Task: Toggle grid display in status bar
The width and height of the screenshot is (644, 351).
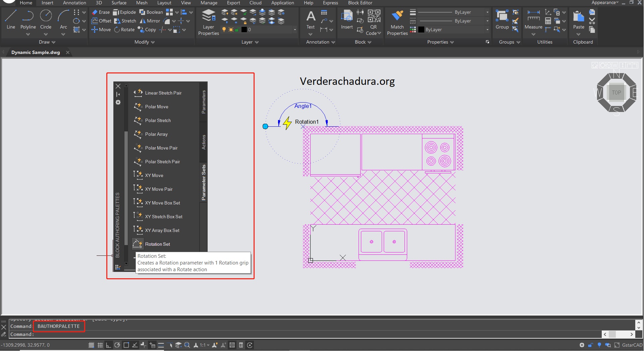Action: (x=100, y=345)
